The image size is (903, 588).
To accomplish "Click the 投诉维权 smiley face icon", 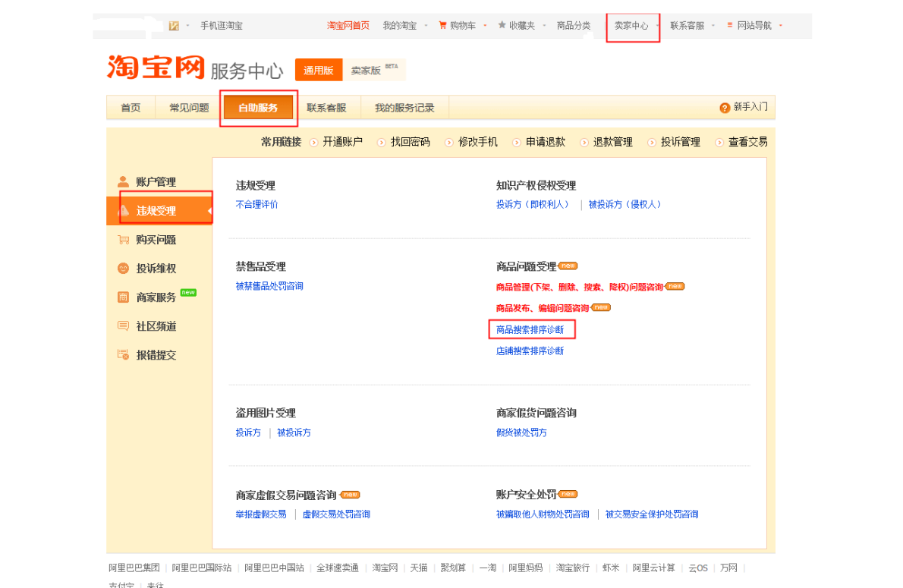I will tap(123, 269).
